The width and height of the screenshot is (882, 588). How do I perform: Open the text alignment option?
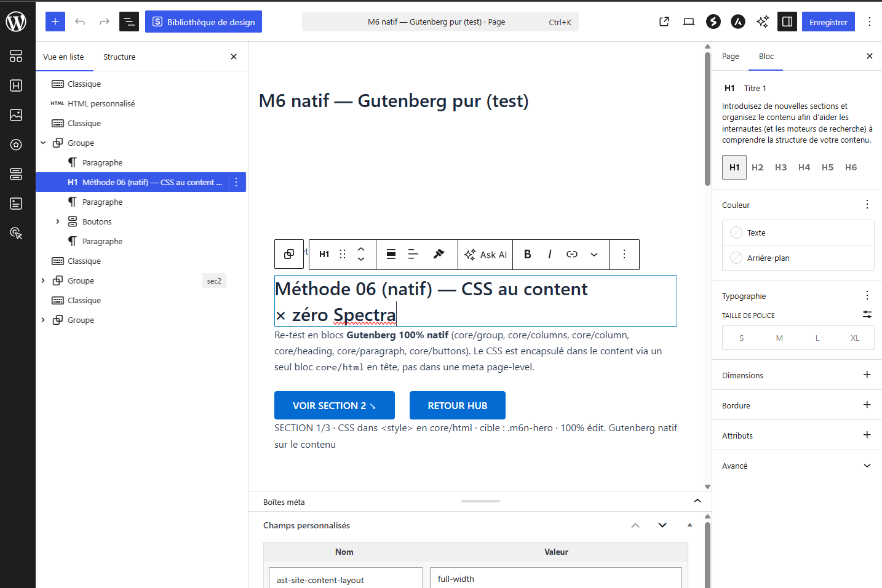(413, 254)
